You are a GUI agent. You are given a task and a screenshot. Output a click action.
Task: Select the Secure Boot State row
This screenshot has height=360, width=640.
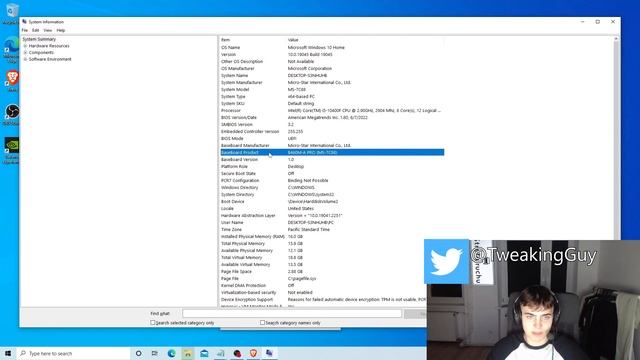[x=332, y=173]
